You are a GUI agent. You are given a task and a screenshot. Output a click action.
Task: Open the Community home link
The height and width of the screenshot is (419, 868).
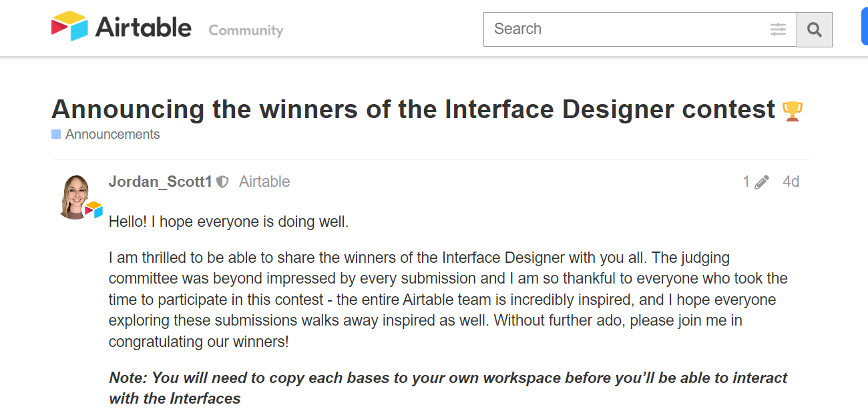click(246, 31)
